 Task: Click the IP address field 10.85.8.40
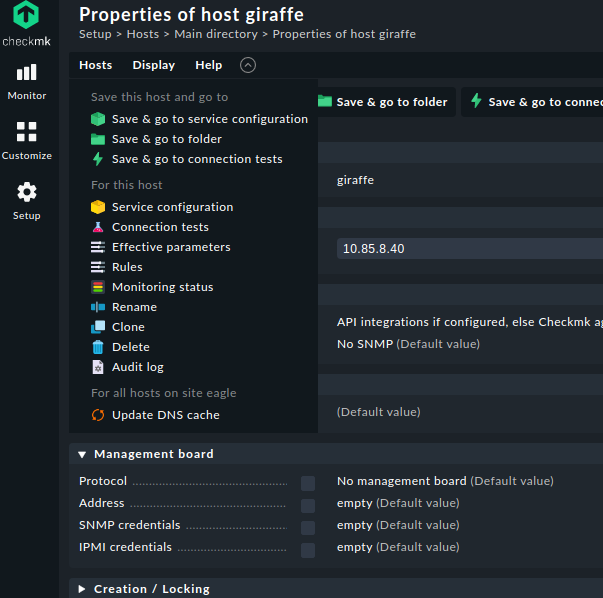(468, 248)
